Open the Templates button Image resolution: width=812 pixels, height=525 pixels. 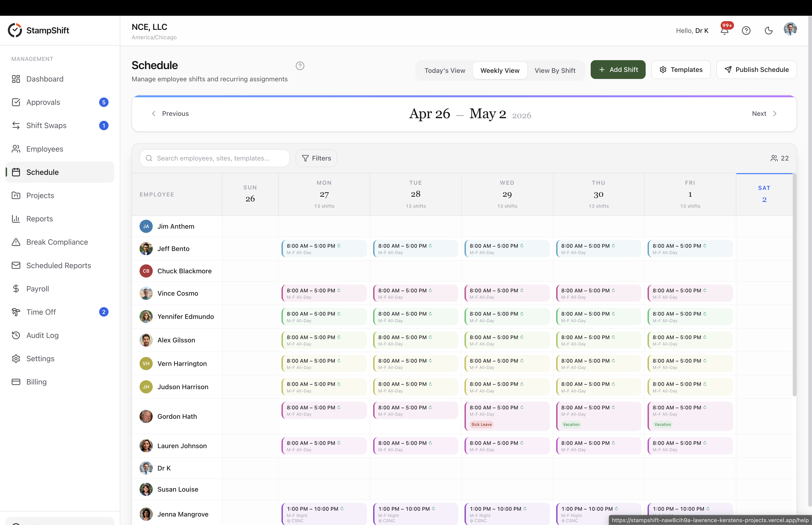pyautogui.click(x=681, y=70)
